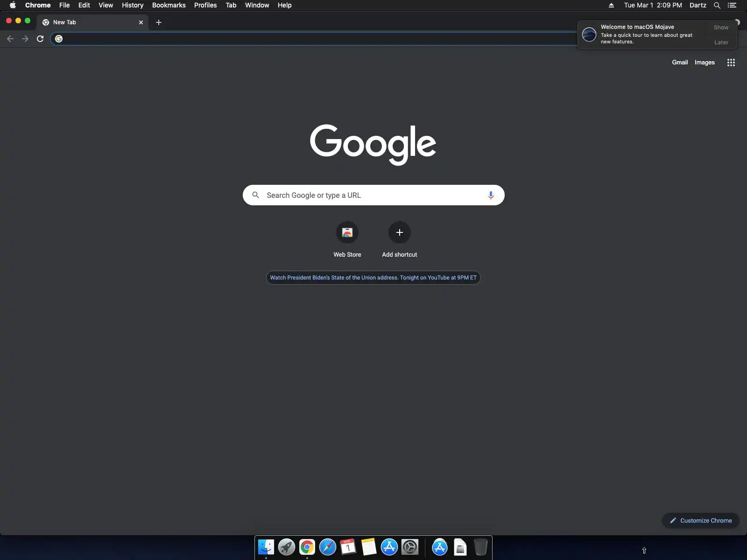This screenshot has height=560, width=747.
Task: Open the Dock stack beside the divider
Action: point(440,547)
